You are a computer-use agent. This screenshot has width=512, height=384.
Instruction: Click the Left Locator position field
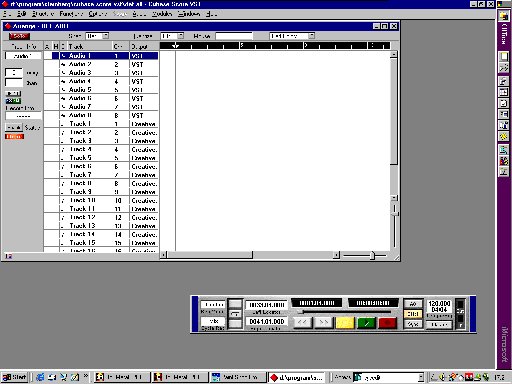click(x=267, y=305)
